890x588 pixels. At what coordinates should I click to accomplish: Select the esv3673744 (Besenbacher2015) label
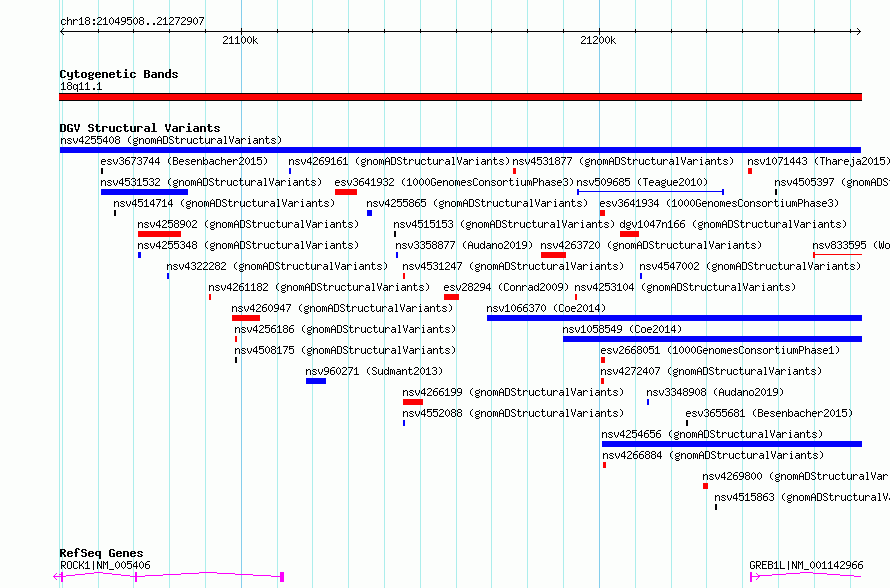click(184, 161)
